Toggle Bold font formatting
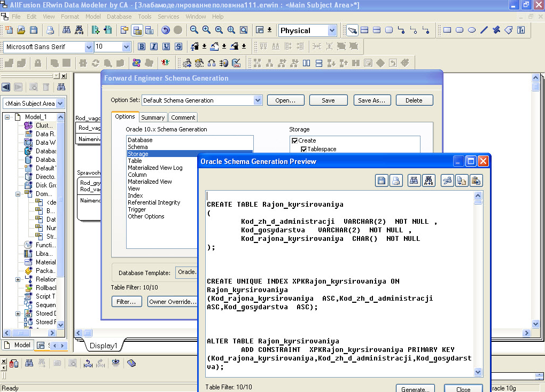This screenshot has height=392, width=545. pos(142,46)
